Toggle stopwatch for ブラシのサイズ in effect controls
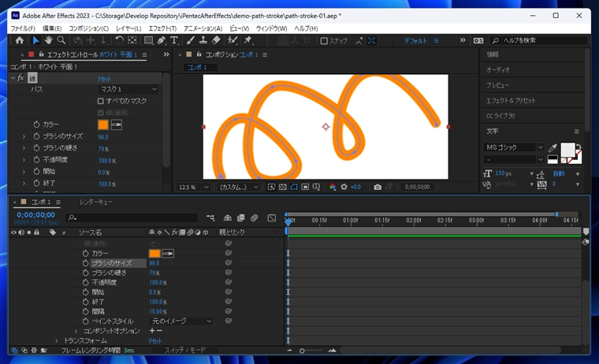 pyautogui.click(x=36, y=136)
